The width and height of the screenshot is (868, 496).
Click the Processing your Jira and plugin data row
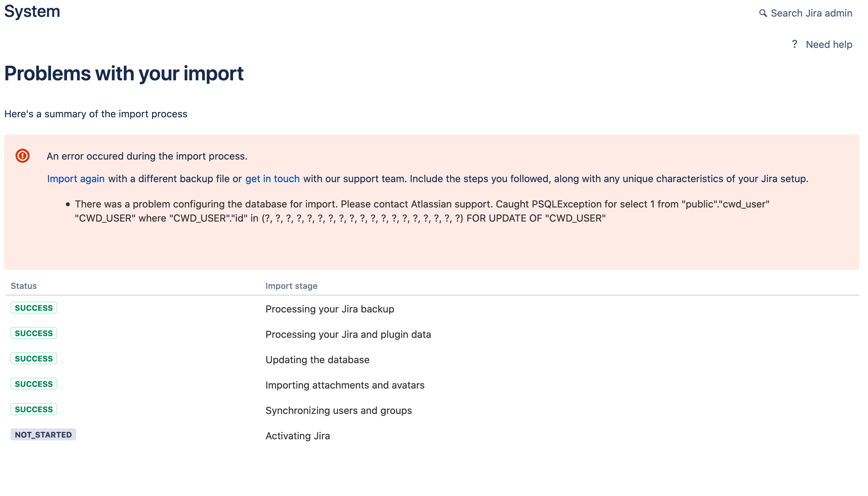click(348, 334)
